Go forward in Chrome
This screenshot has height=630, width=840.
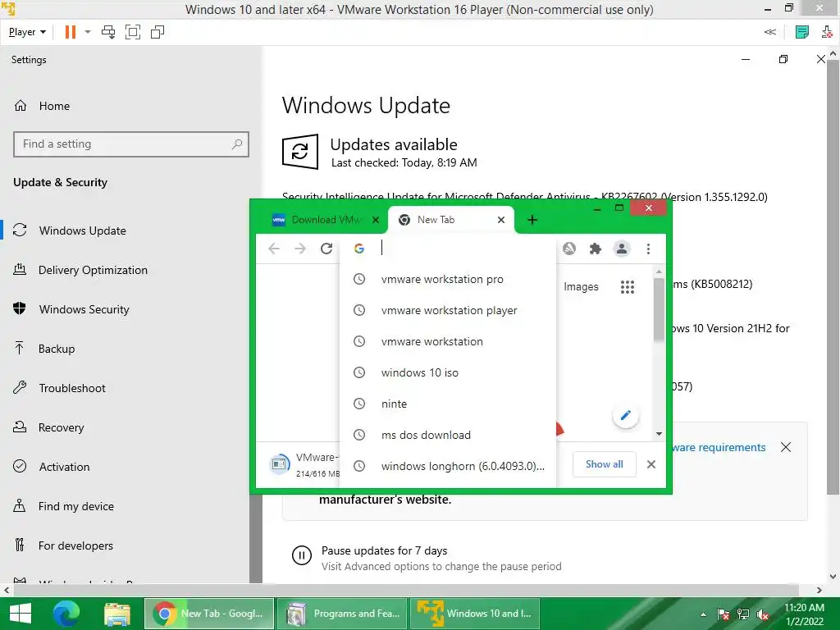point(300,249)
